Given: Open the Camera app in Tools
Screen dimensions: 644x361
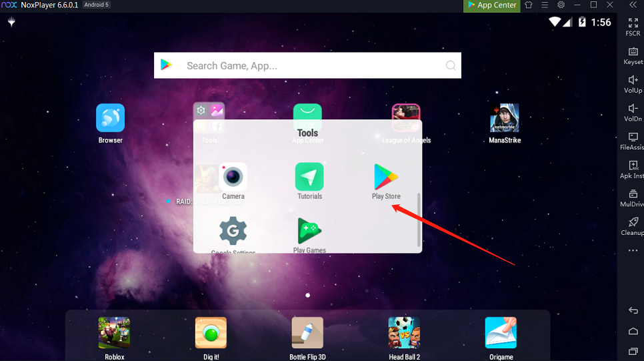Looking at the screenshot, I should tap(233, 177).
